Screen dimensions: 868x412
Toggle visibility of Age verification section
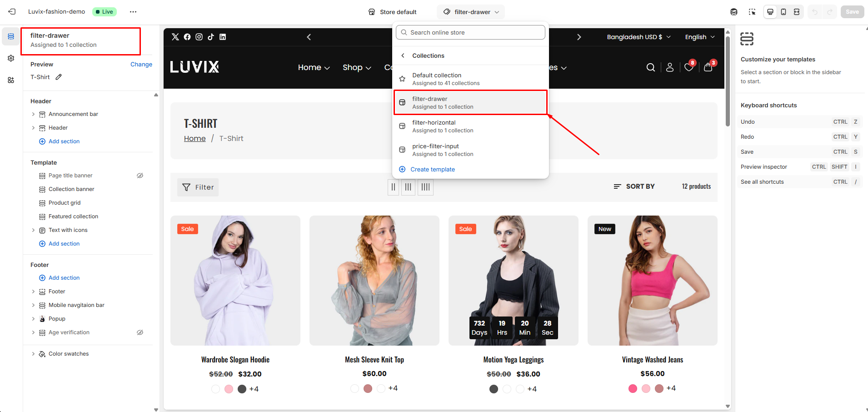point(140,332)
